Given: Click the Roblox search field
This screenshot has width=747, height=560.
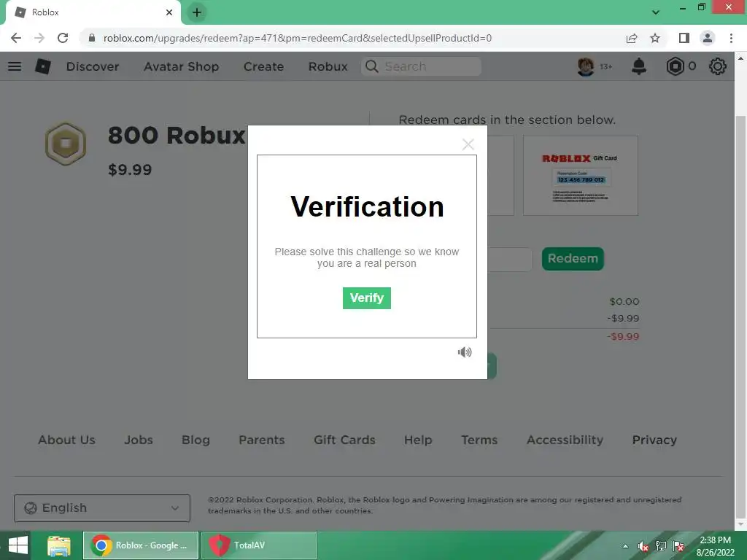Looking at the screenshot, I should [421, 66].
